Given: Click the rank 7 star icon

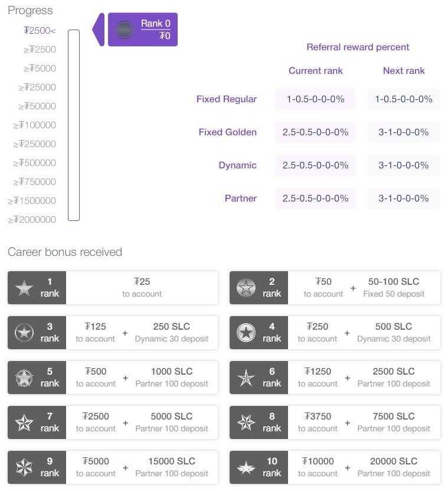Looking at the screenshot, I should click(x=24, y=422).
